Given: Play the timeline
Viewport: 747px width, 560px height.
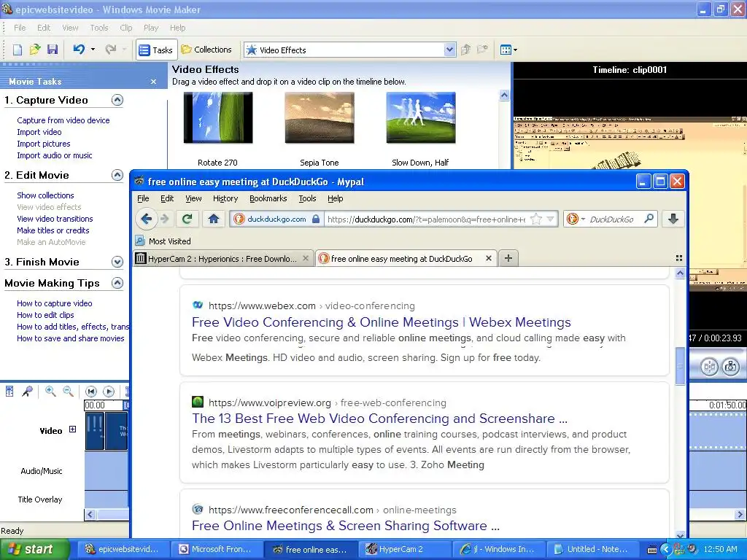Looking at the screenshot, I should [x=109, y=392].
